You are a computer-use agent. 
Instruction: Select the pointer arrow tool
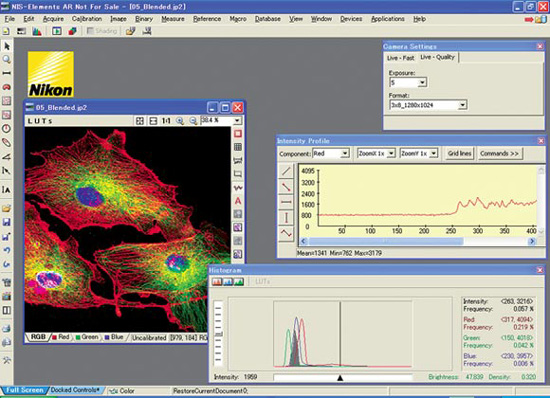pyautogui.click(x=7, y=46)
